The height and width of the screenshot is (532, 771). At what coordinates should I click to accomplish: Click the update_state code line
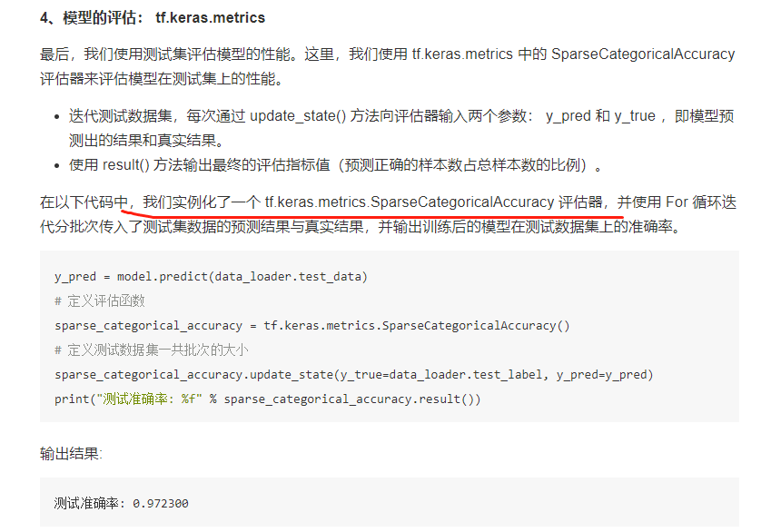(354, 375)
